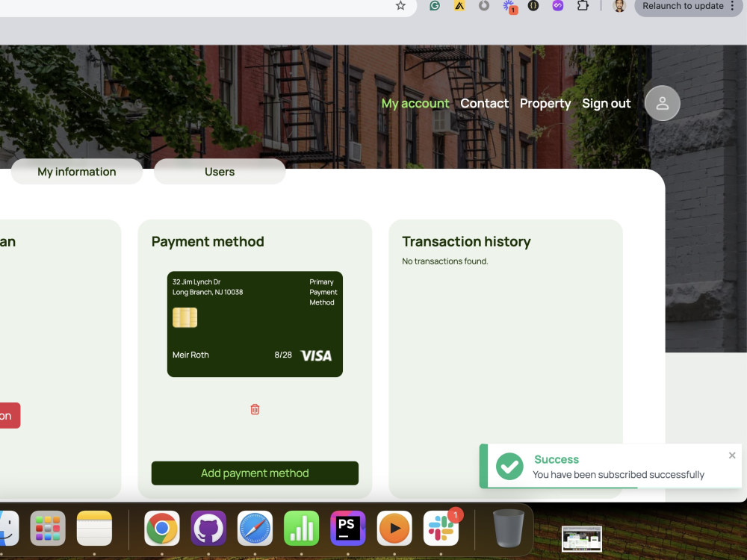Click the purple extension icon
This screenshot has height=560, width=747.
pos(558,6)
